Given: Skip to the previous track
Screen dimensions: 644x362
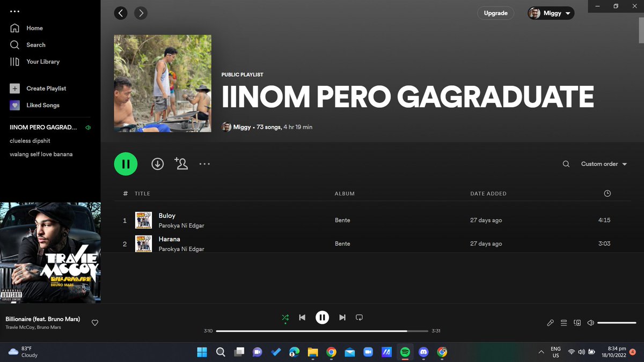Looking at the screenshot, I should pos(302,317).
